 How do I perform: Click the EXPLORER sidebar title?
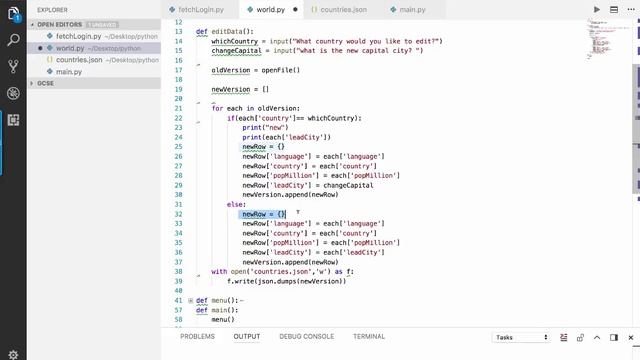[x=52, y=10]
